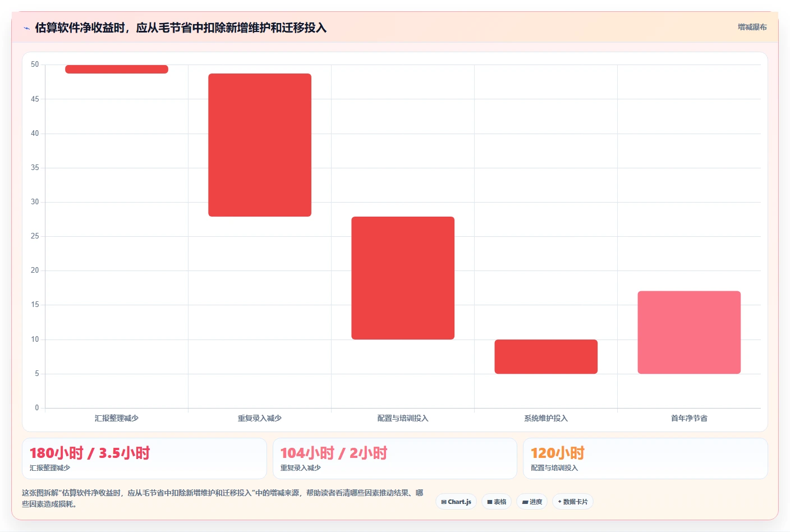Click the y-axis value 0

[37, 408]
